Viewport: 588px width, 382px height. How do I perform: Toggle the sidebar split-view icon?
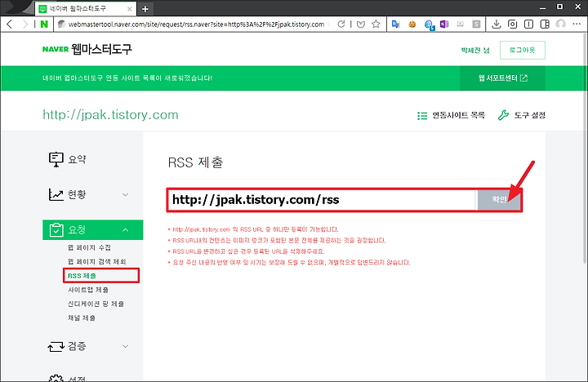[545, 24]
